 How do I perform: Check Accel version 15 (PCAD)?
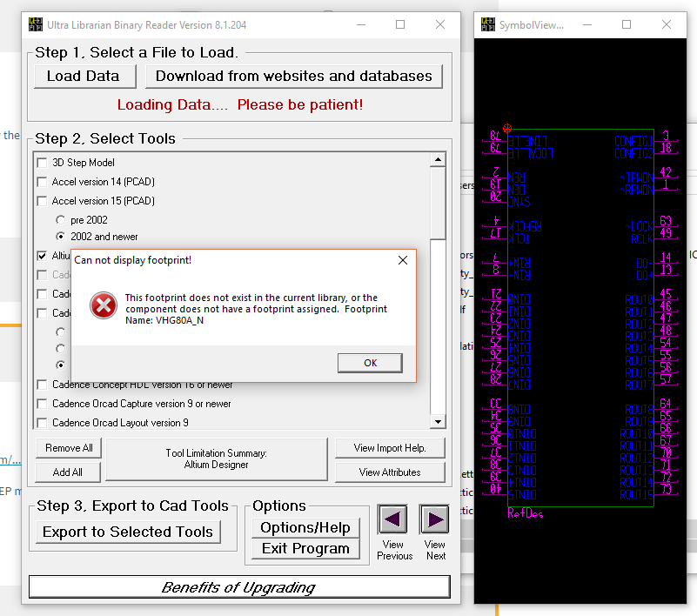pos(43,201)
